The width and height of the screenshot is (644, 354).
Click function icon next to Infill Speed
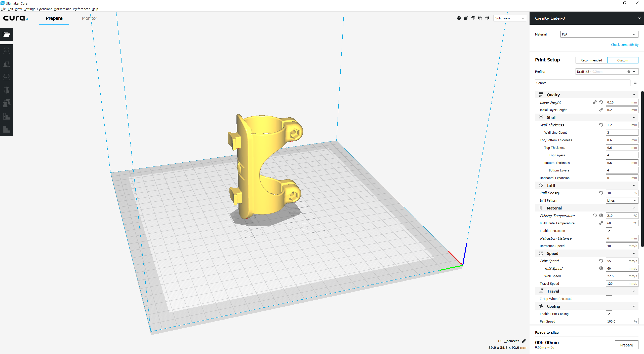[601, 268]
